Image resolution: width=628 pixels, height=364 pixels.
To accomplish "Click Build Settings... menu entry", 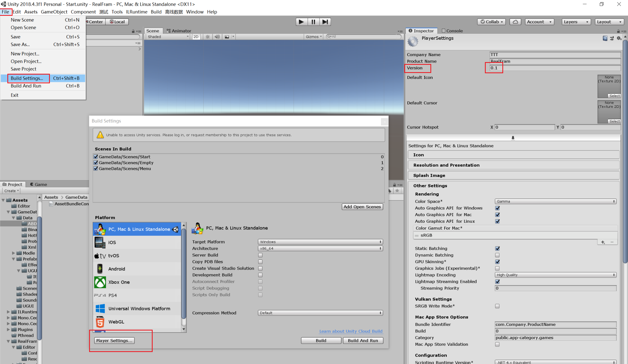I will tap(43, 78).
